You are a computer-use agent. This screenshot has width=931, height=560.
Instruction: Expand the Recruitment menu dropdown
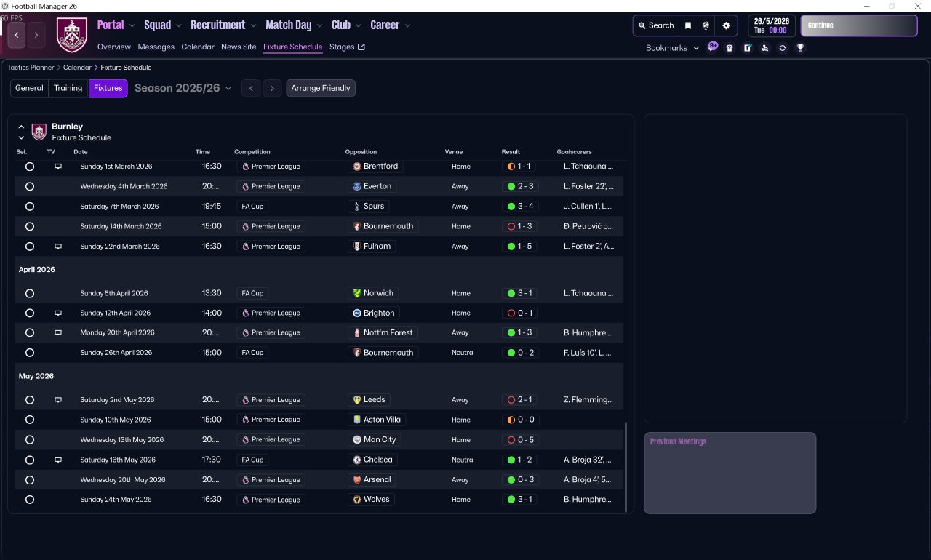pyautogui.click(x=223, y=25)
